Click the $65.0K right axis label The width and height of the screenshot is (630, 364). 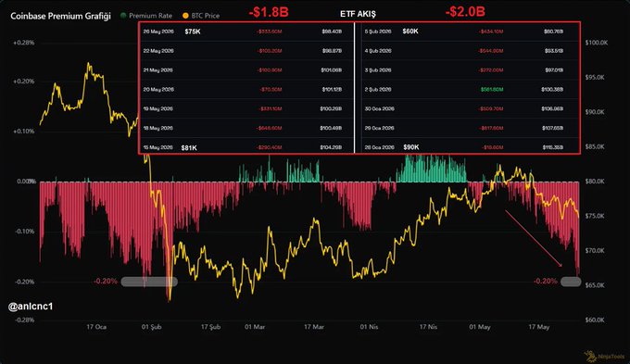595,285
